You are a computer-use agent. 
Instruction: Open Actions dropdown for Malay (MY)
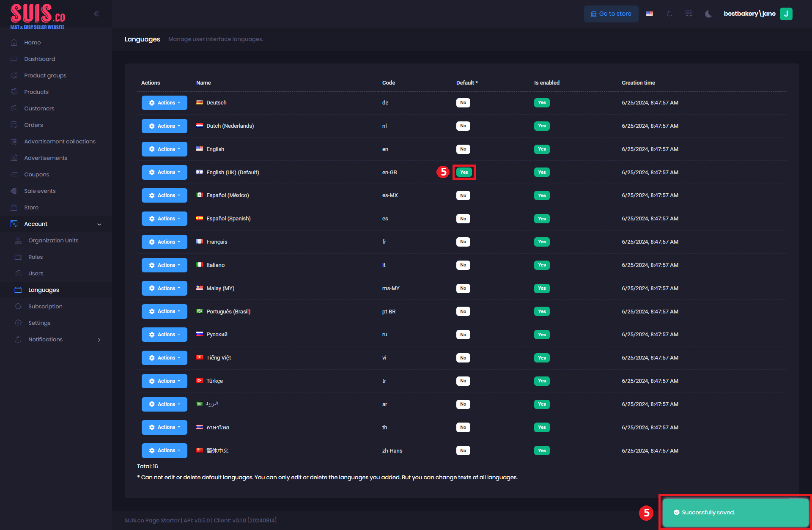click(x=165, y=288)
